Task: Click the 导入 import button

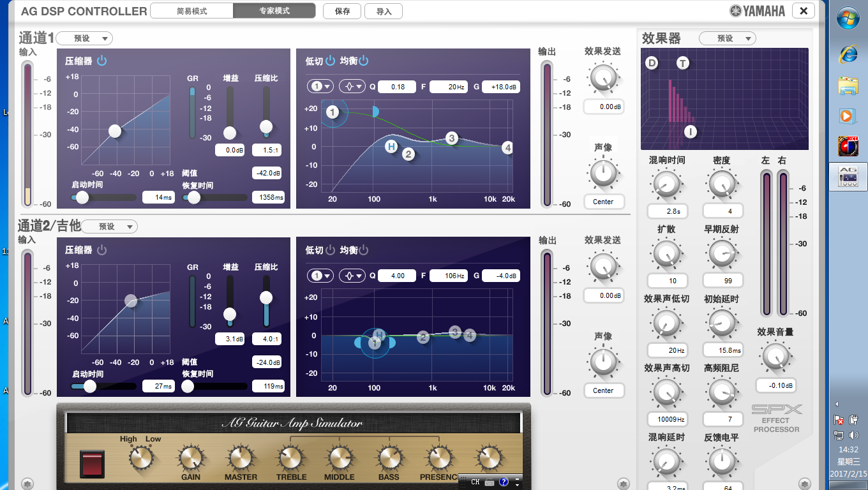Action: click(x=384, y=11)
